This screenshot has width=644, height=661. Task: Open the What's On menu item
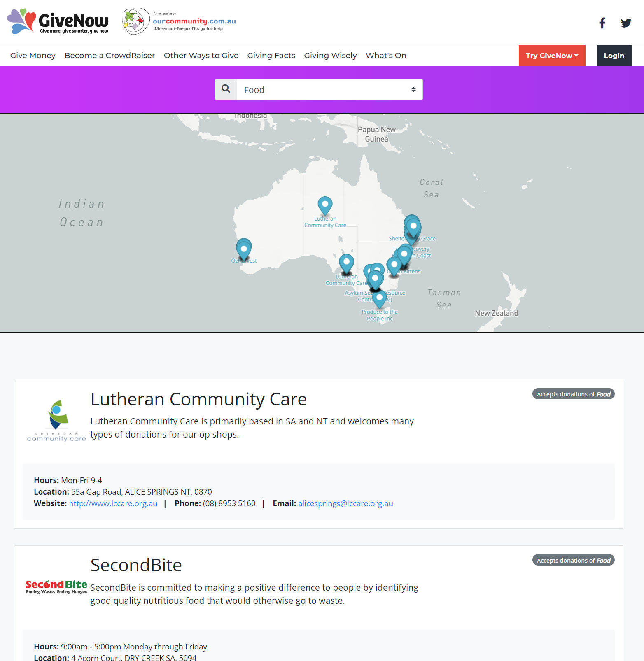386,56
